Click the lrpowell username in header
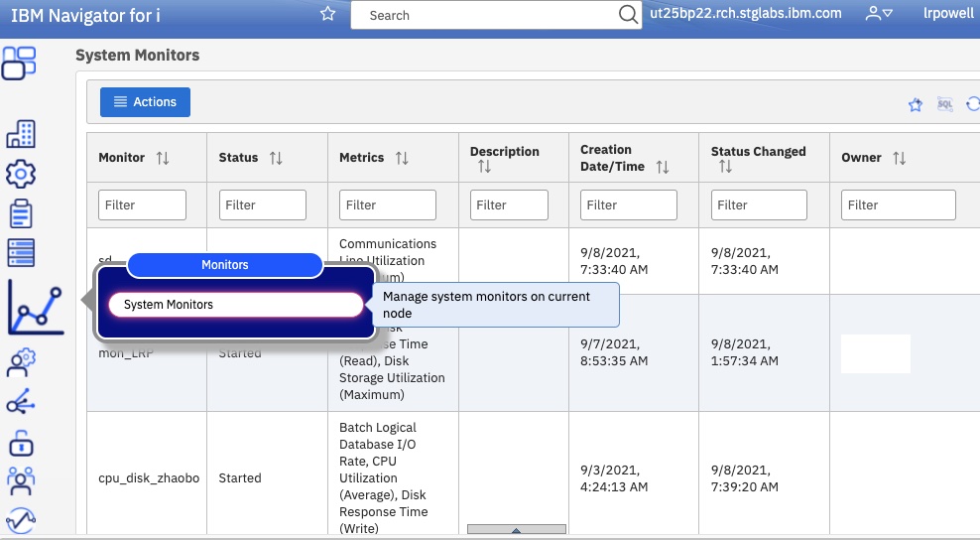 click(x=948, y=13)
